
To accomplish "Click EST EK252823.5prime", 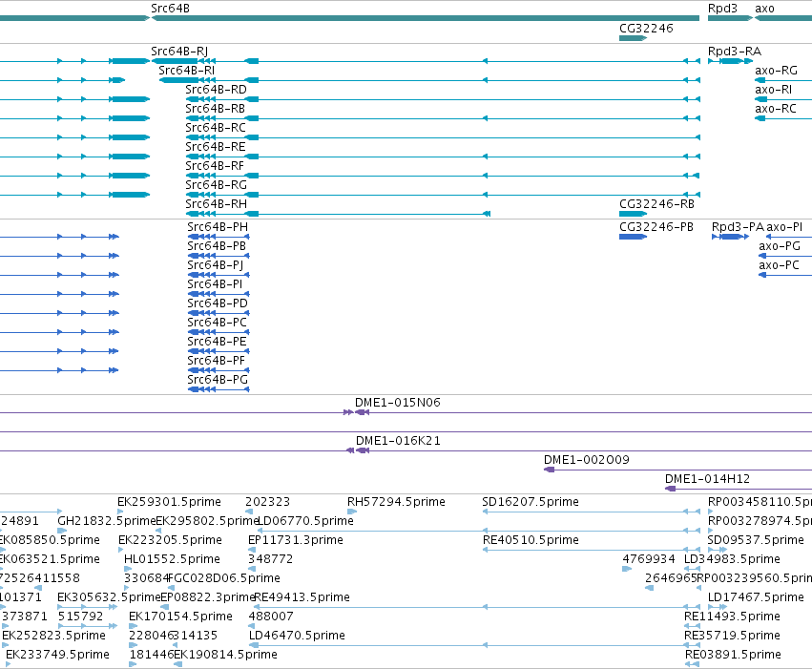I will click(53, 637).
